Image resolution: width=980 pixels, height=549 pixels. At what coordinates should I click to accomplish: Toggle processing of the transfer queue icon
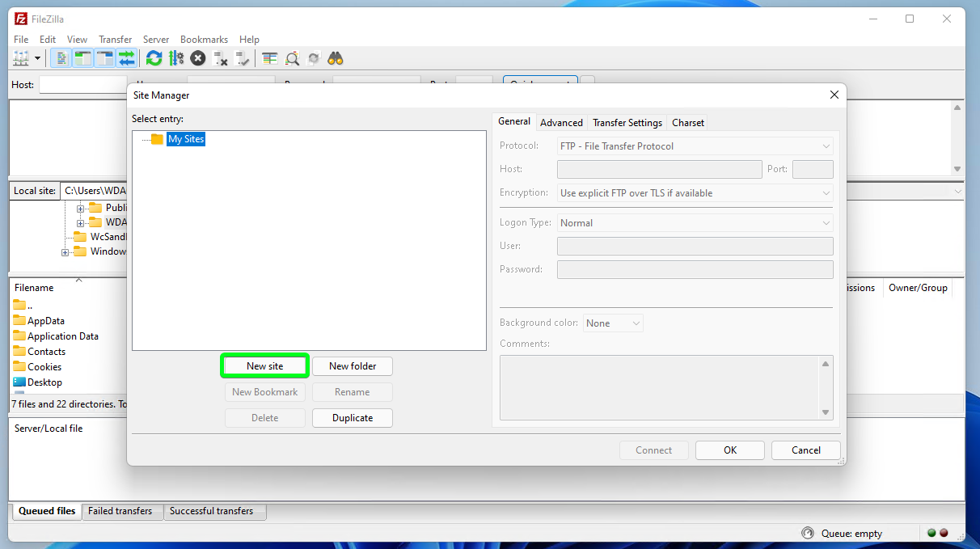(x=175, y=58)
